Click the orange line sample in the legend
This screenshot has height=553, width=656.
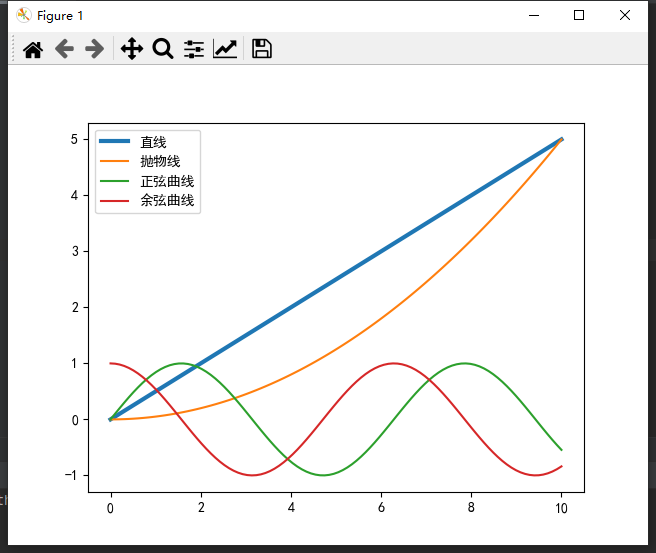click(x=114, y=161)
